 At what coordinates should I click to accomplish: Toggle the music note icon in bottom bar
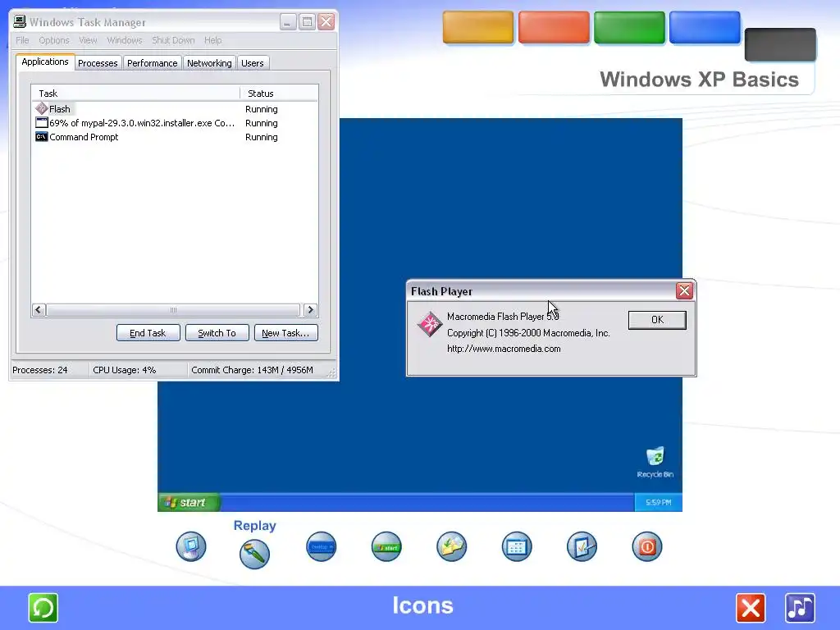[x=800, y=608]
